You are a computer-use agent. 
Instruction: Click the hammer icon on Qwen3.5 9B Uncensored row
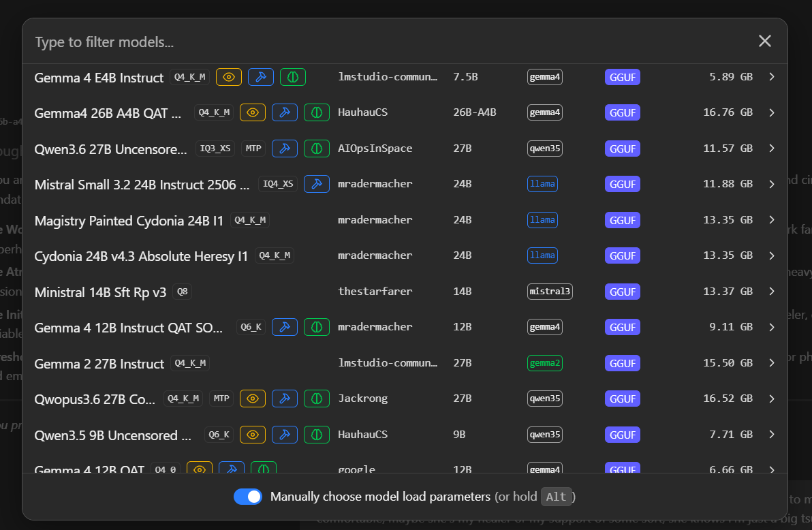pos(285,435)
